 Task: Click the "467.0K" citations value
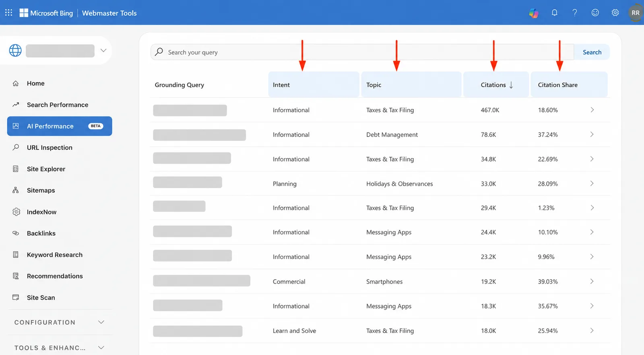[490, 110]
